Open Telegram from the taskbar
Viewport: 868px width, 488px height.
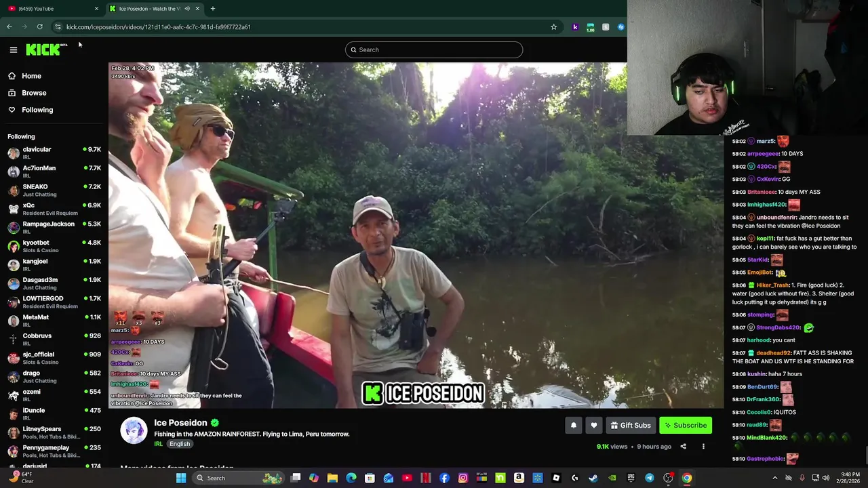[650, 478]
